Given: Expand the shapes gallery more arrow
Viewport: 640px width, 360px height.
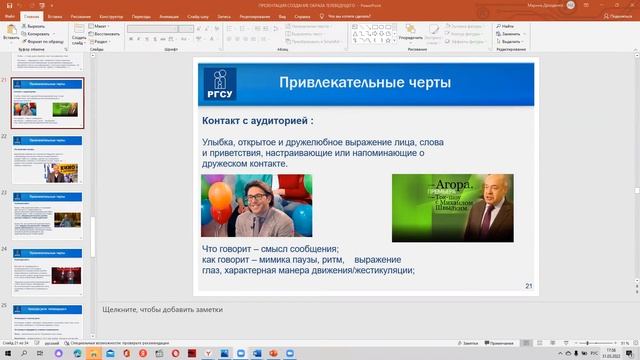Looking at the screenshot, I should coord(394,41).
